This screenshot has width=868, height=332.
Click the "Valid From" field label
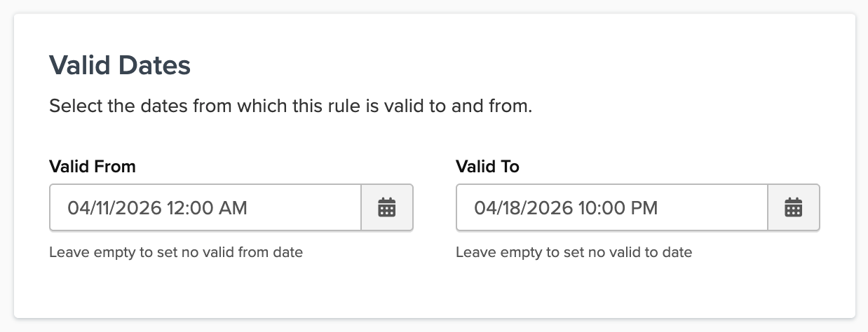click(x=93, y=166)
